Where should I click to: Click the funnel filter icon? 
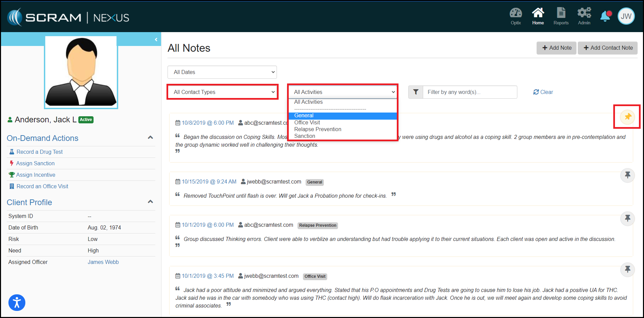click(416, 92)
